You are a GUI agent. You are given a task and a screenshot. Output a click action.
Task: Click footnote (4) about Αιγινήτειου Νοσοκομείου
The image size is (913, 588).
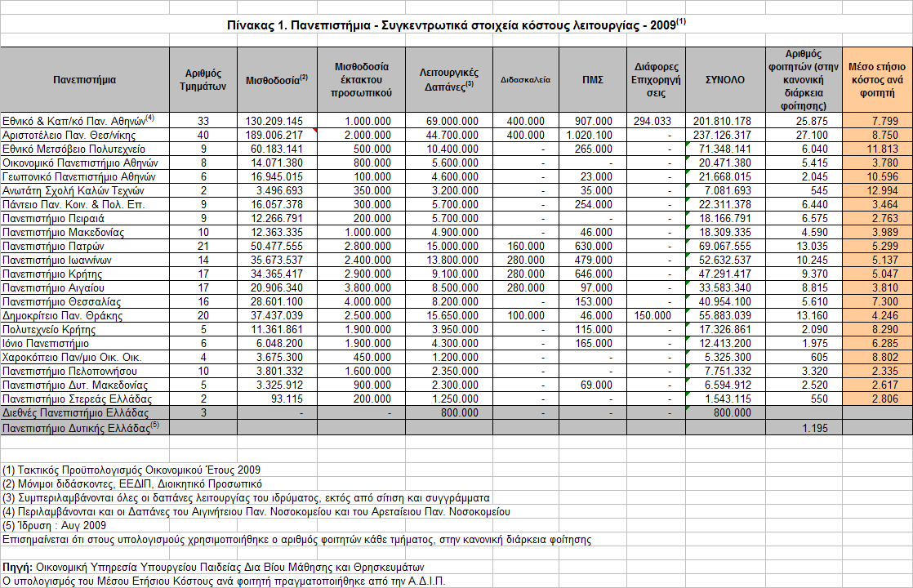(x=256, y=512)
